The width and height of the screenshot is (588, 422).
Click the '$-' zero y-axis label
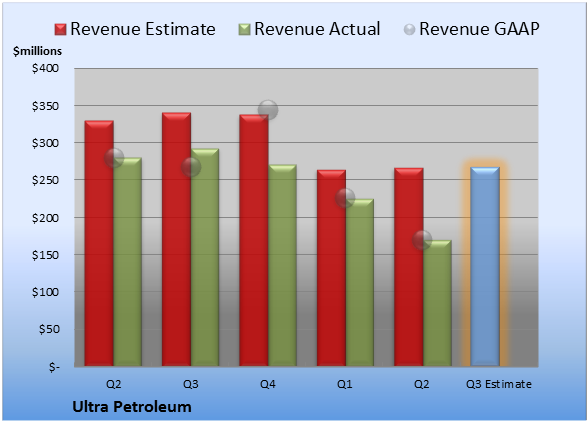click(x=54, y=367)
